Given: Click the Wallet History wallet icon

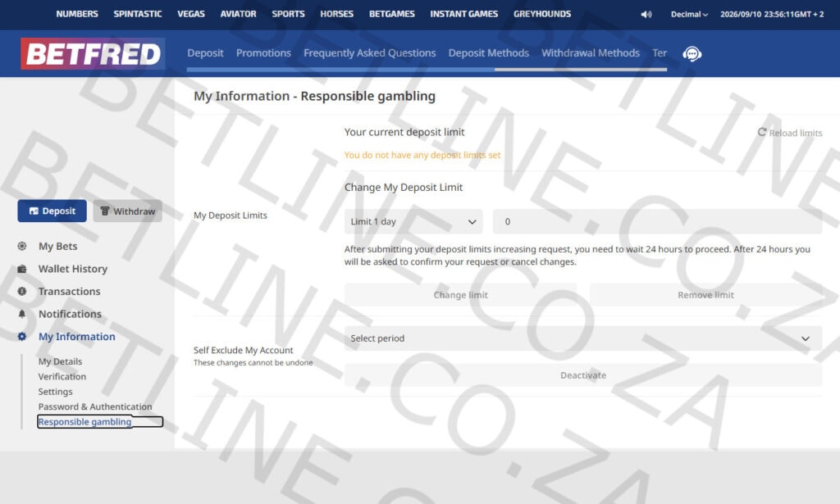Looking at the screenshot, I should click(22, 269).
